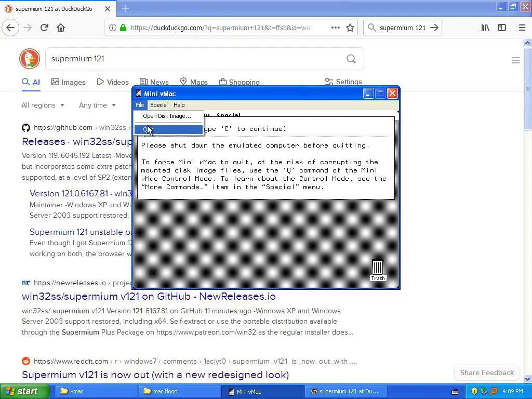This screenshot has width=532, height=399.
Task: Open the page actions three-dot menu
Action: [x=335, y=28]
